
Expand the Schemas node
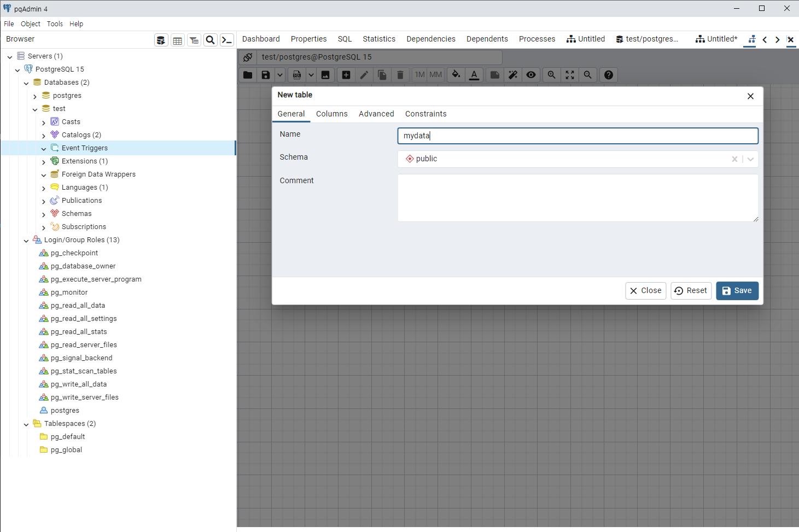click(44, 214)
